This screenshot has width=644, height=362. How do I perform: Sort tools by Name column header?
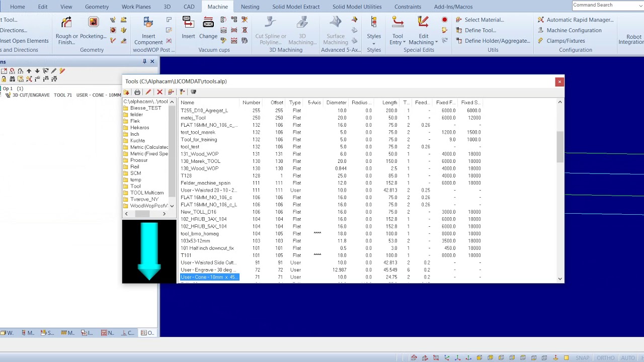coord(209,103)
